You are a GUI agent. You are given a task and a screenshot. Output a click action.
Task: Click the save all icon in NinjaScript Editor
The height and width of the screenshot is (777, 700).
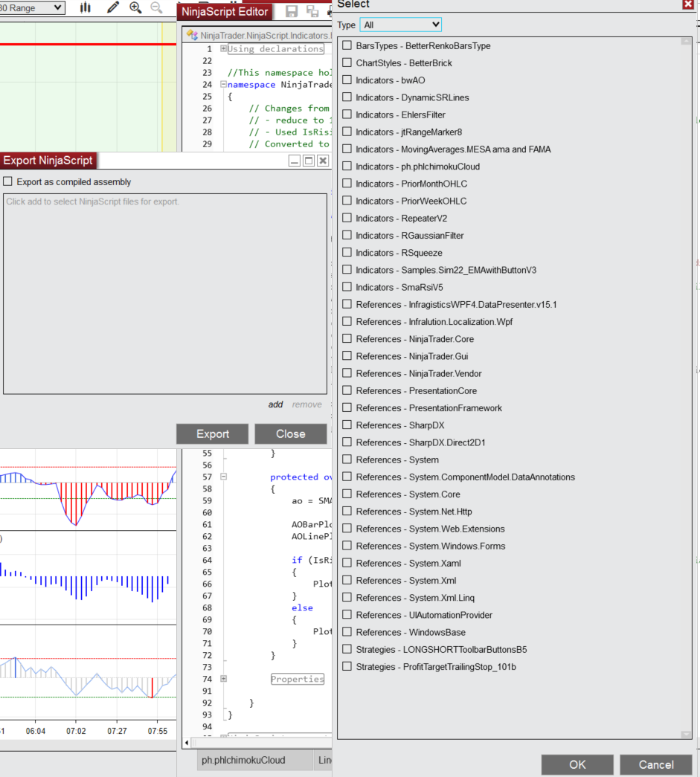312,11
